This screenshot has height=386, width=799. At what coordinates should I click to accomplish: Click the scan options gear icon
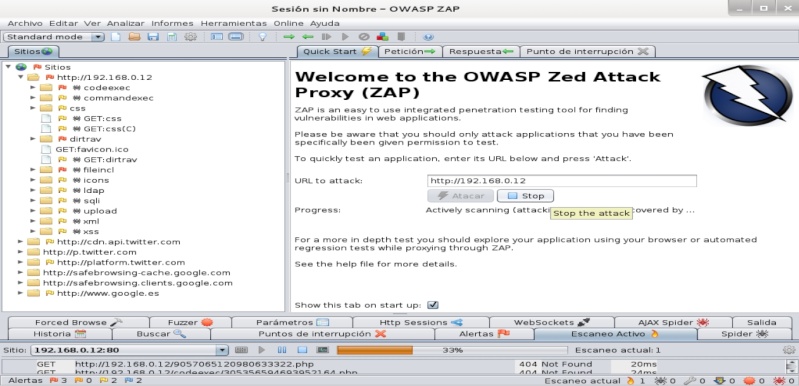click(789, 350)
